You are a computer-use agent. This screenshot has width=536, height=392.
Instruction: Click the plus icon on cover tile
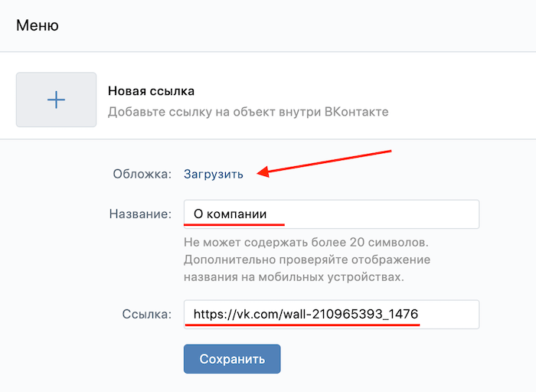(x=56, y=100)
